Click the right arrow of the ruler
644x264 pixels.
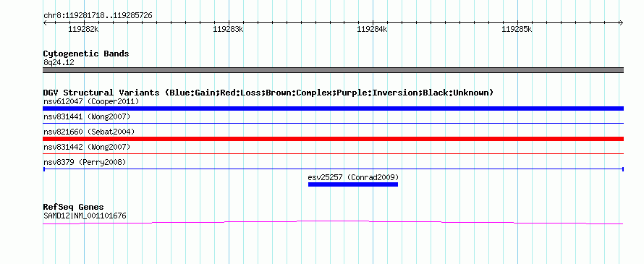[x=622, y=22]
